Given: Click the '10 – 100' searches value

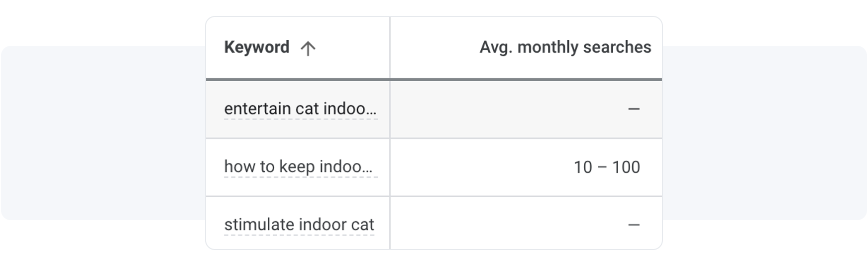Looking at the screenshot, I should pos(607,167).
